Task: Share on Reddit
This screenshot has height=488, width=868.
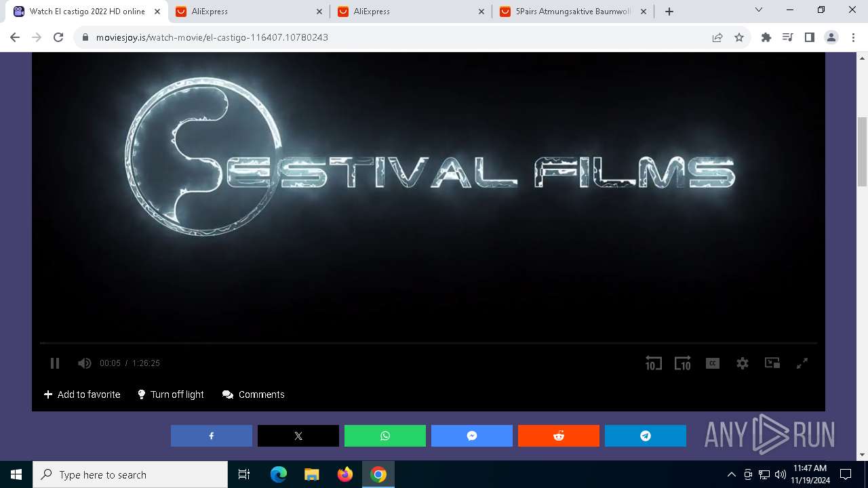Action: tap(559, 436)
